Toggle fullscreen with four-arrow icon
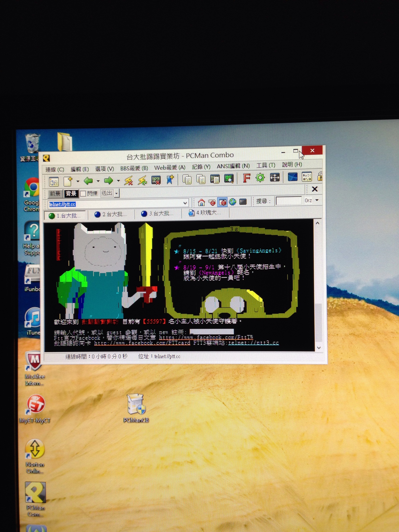Viewport: 399px width, 532px height. [275, 177]
